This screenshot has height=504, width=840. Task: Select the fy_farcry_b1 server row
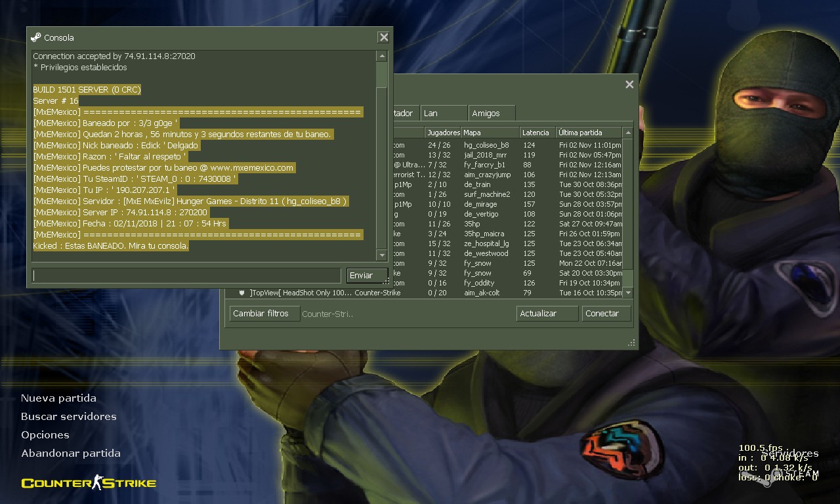tap(507, 165)
